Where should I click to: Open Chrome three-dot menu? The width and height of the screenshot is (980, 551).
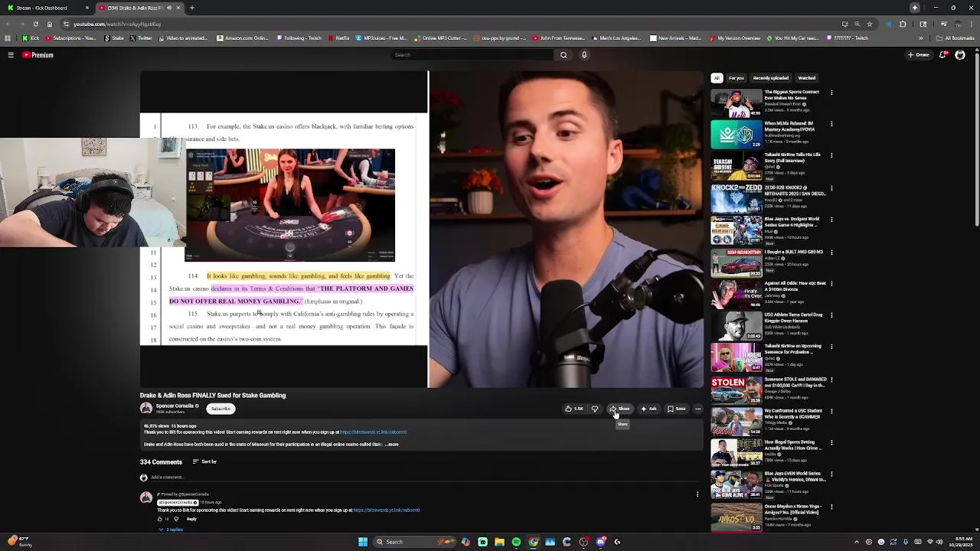coord(972,24)
